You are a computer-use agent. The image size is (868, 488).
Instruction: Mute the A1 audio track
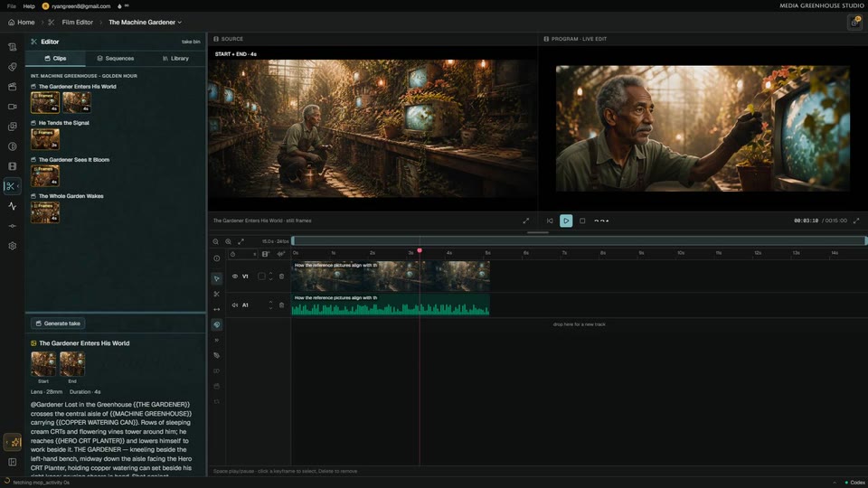tap(235, 305)
